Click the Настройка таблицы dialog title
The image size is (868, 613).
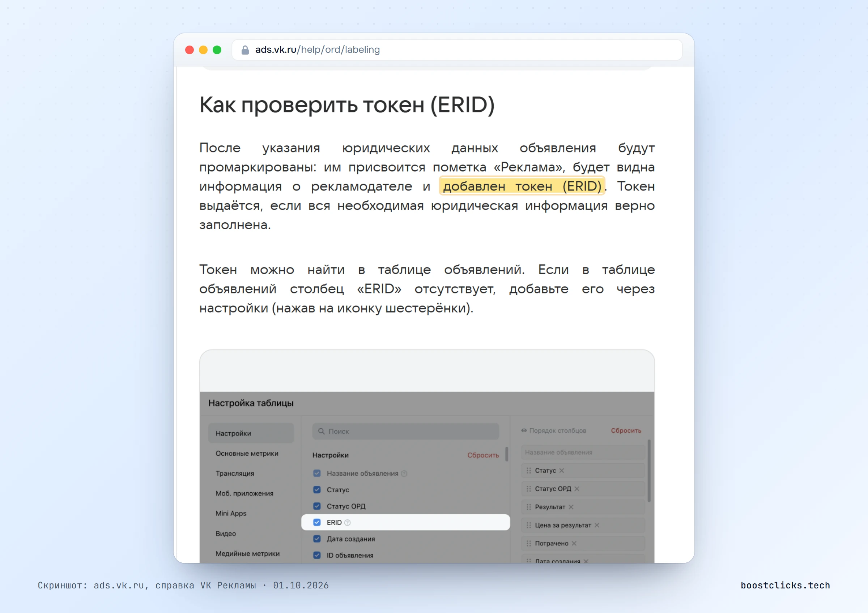pyautogui.click(x=251, y=403)
